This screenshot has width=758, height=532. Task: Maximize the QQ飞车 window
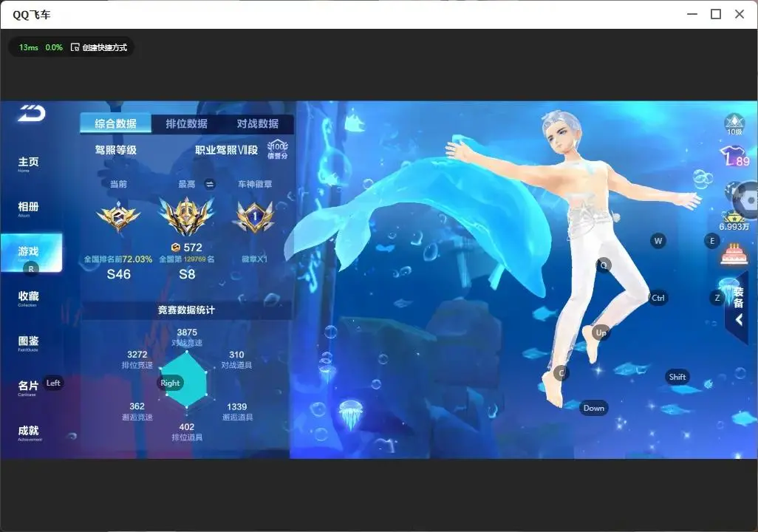[x=716, y=14]
